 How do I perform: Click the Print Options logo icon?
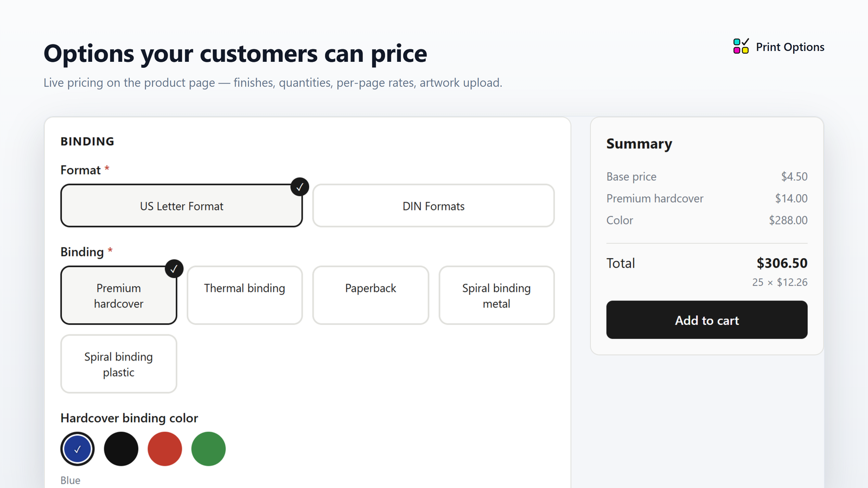tap(741, 46)
